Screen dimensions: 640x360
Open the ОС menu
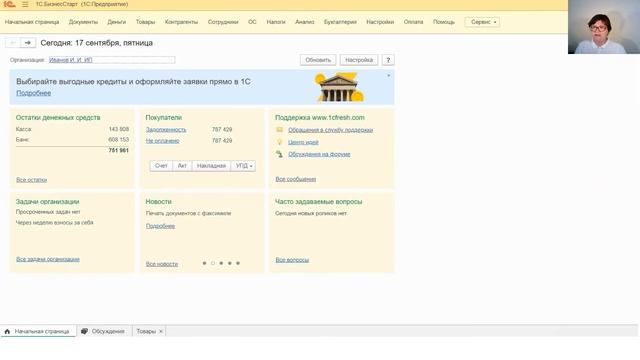[252, 22]
